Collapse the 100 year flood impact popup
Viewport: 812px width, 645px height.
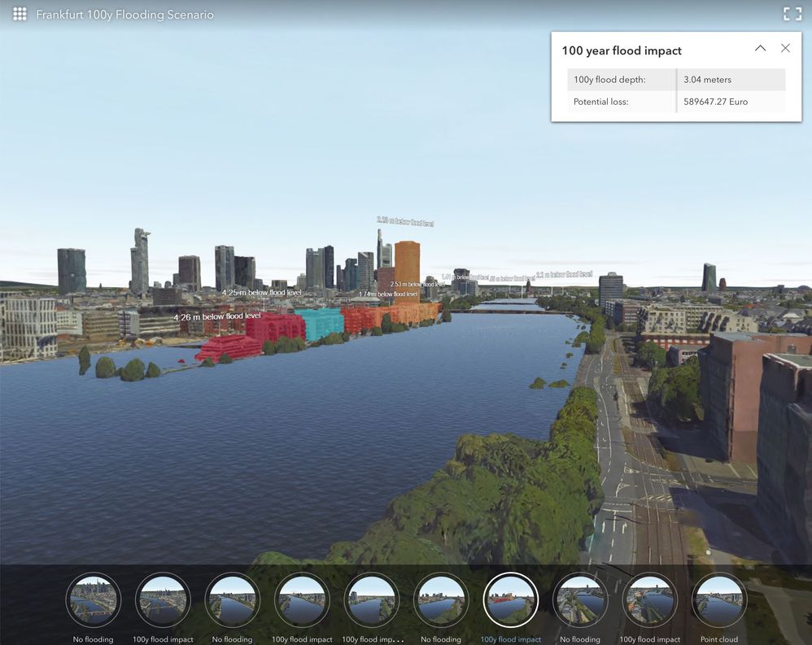pos(760,48)
